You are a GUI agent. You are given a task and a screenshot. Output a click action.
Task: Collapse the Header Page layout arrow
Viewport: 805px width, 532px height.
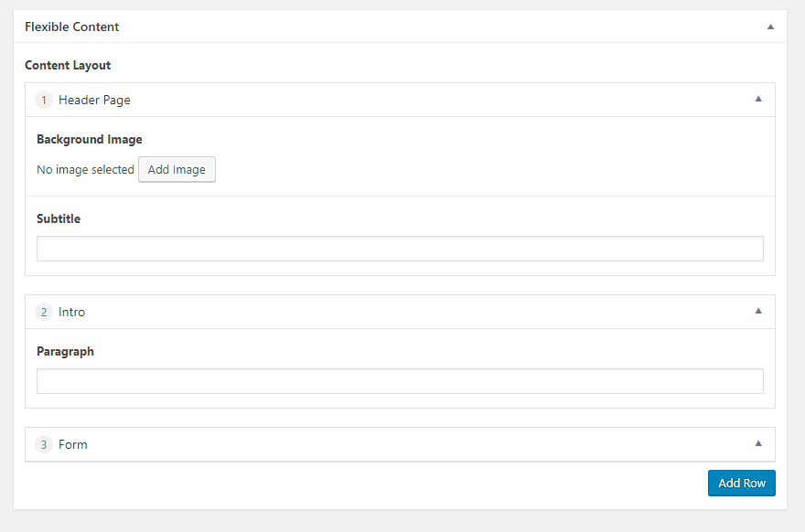point(757,99)
